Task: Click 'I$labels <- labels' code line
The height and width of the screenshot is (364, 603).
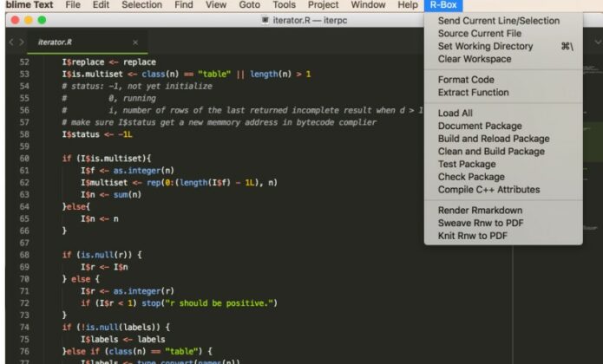Action: click(x=122, y=340)
